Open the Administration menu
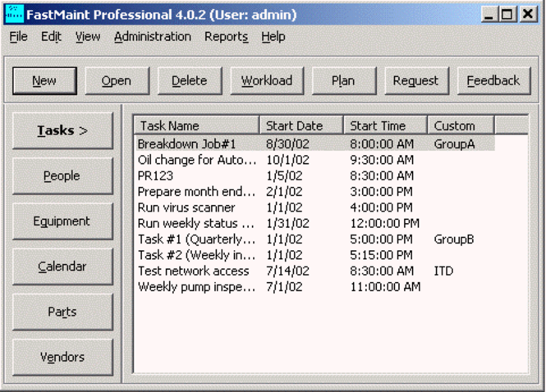This screenshot has height=392, width=546. pos(153,37)
